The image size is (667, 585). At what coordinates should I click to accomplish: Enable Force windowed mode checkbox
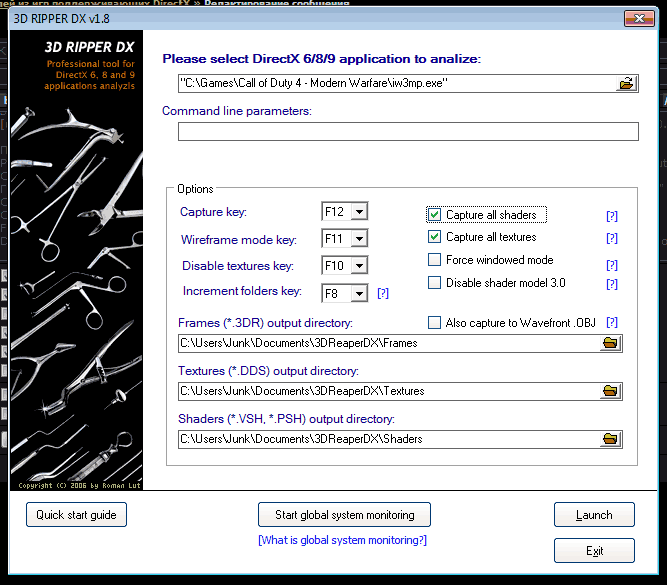pos(434,260)
